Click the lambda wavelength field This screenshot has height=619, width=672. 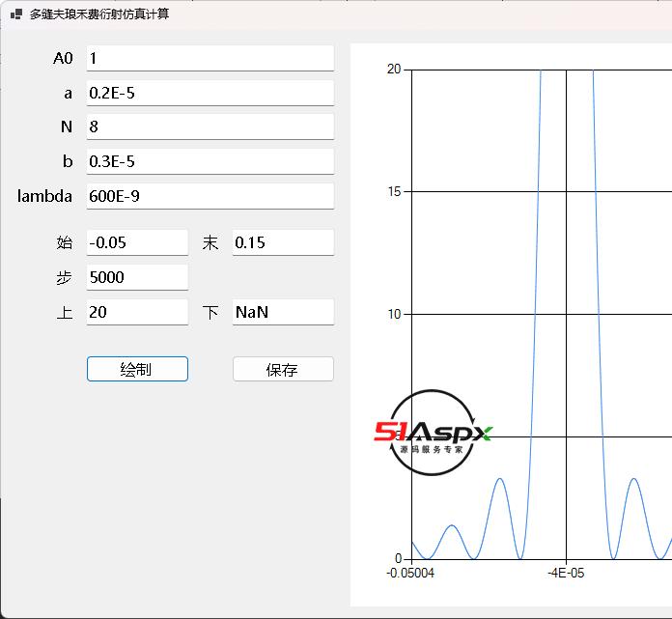(x=210, y=196)
